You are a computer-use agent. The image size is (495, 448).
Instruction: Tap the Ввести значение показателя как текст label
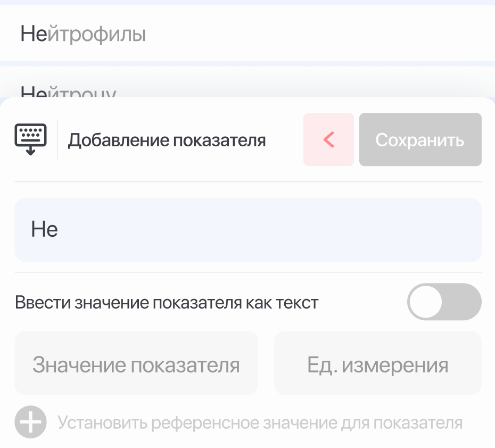tap(167, 303)
